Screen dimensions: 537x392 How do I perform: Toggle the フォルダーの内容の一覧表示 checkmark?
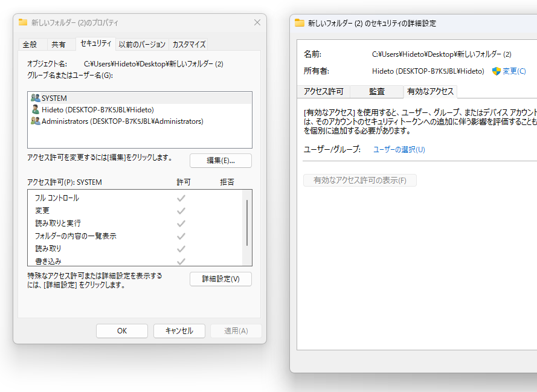click(181, 236)
